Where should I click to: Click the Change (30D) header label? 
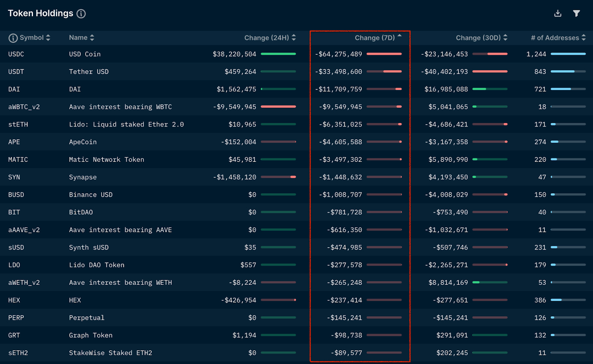point(478,38)
